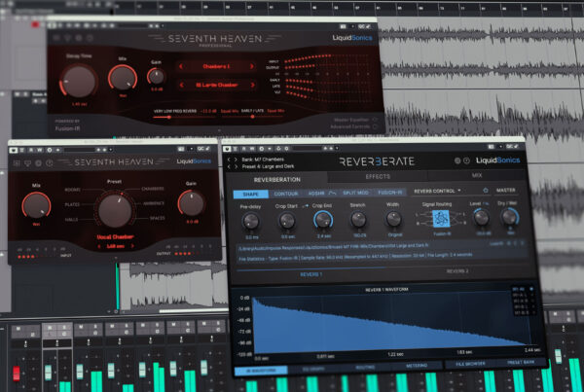Click 'Bank: M7 Chambers' text
The height and width of the screenshot is (392, 584).
(x=263, y=160)
